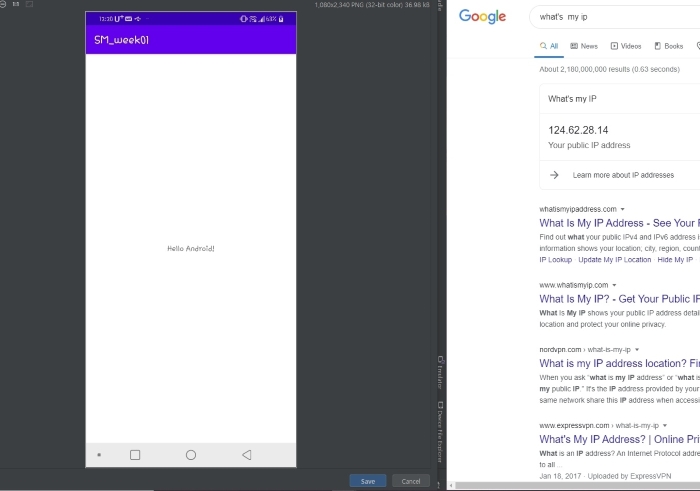Open What Is My IP? Get Your Public result
This screenshot has width=700, height=491.
tap(620, 299)
